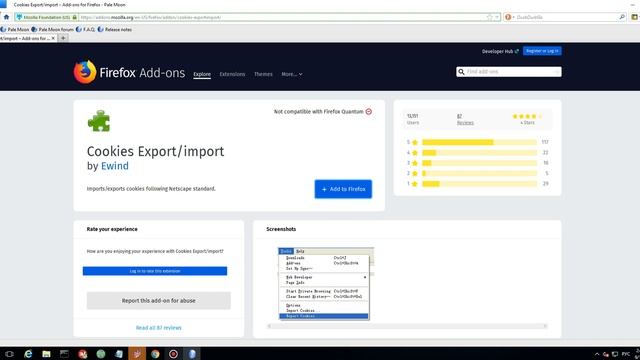Click Report this add-on for abuse

[158, 301]
